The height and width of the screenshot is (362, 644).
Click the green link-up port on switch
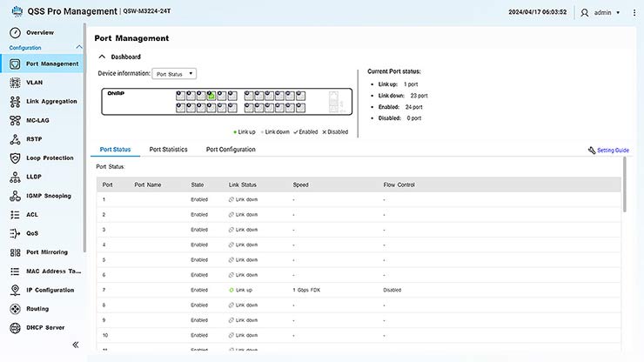[x=211, y=96]
